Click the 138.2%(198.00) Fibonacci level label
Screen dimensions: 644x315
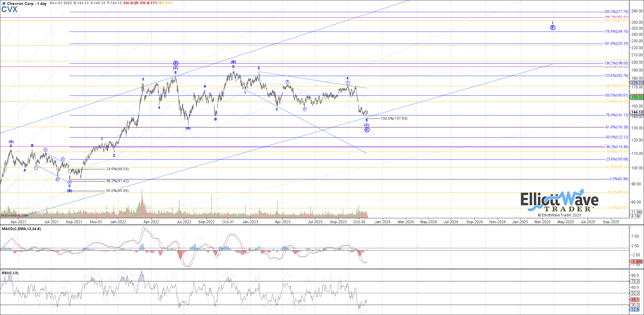[616, 63]
